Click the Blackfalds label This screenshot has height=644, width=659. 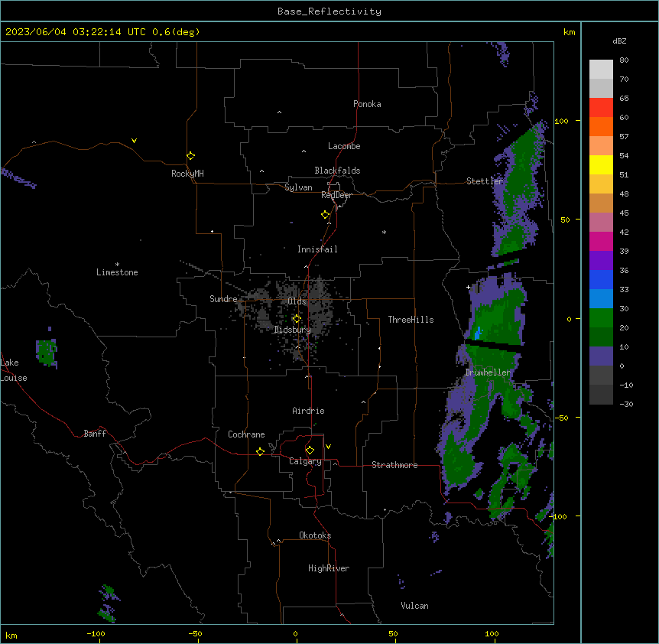pyautogui.click(x=337, y=171)
